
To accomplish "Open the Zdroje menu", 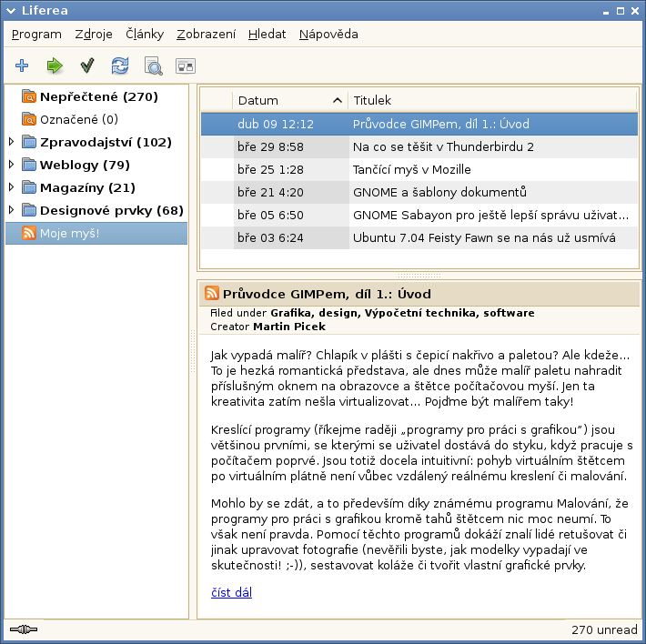I will point(94,35).
